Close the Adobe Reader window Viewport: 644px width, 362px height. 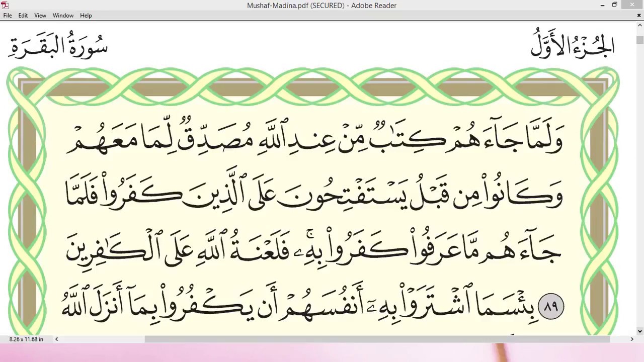[x=632, y=5]
